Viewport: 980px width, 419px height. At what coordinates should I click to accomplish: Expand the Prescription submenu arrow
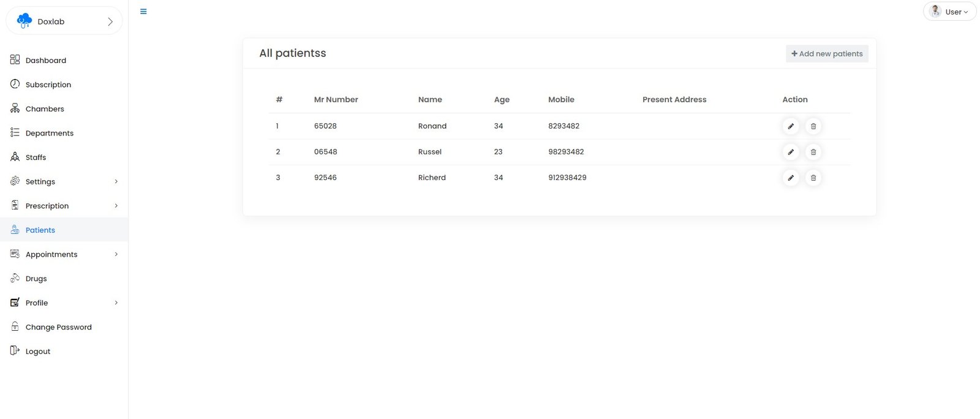[x=116, y=206]
